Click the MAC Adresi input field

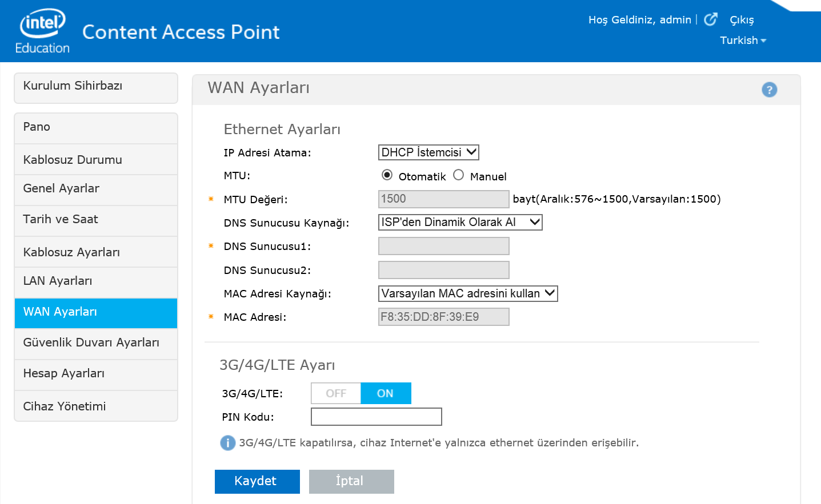pyautogui.click(x=444, y=317)
